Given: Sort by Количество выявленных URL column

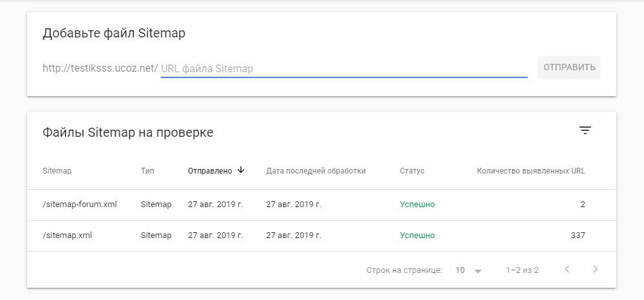Looking at the screenshot, I should click(x=530, y=171).
